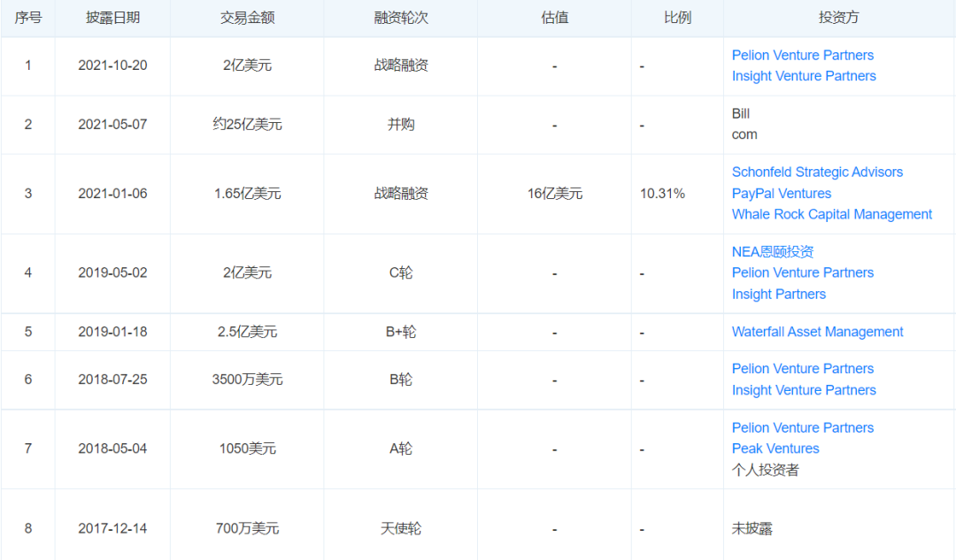Select the B轮 round cell
This screenshot has width=956, height=560.
pos(401,380)
